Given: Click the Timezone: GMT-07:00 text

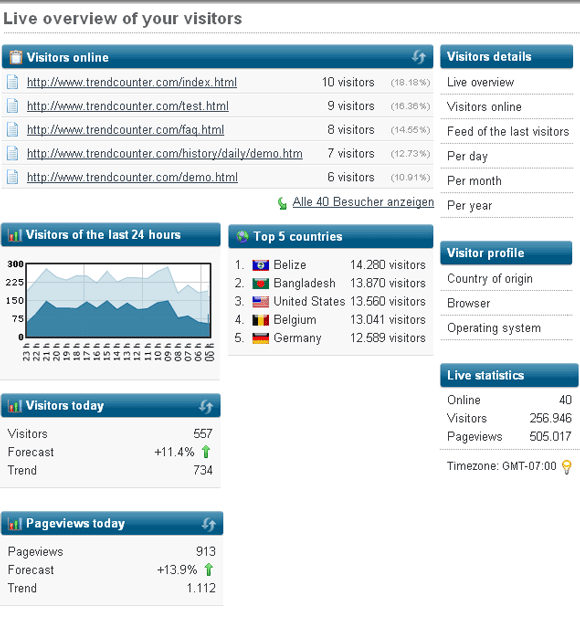Looking at the screenshot, I should (x=501, y=466).
